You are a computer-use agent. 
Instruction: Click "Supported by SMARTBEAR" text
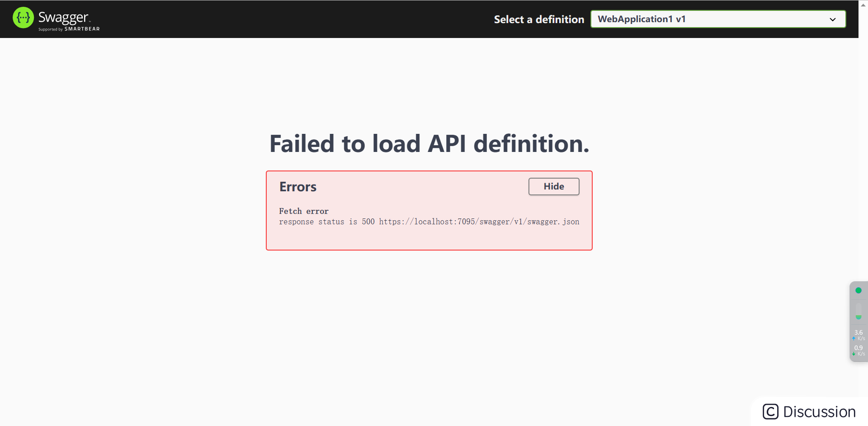pos(69,29)
